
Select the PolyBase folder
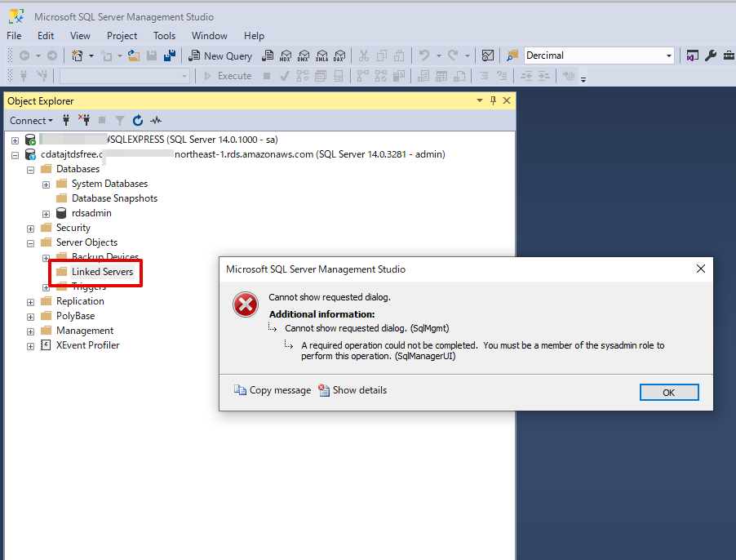[76, 316]
